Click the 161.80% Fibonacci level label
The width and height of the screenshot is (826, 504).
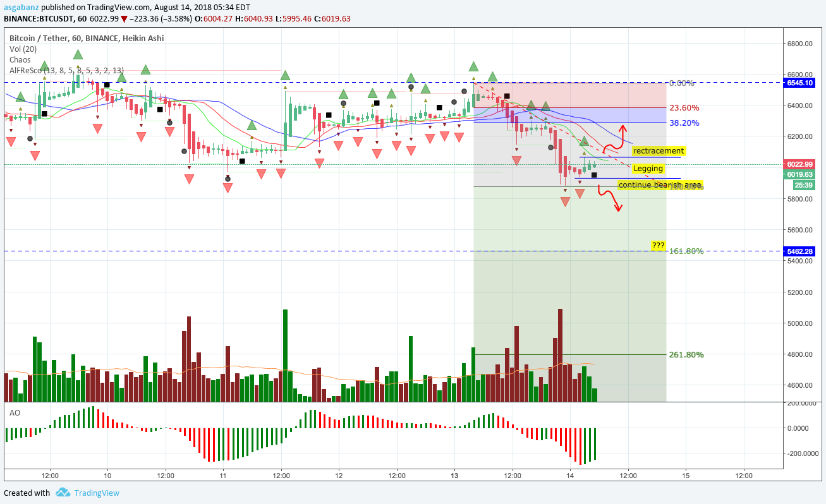(686, 251)
